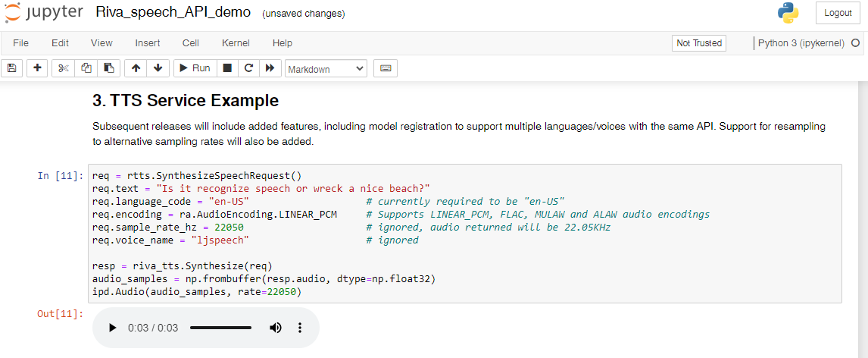Open audio player more options menu
The height and width of the screenshot is (358, 868).
tap(299, 328)
